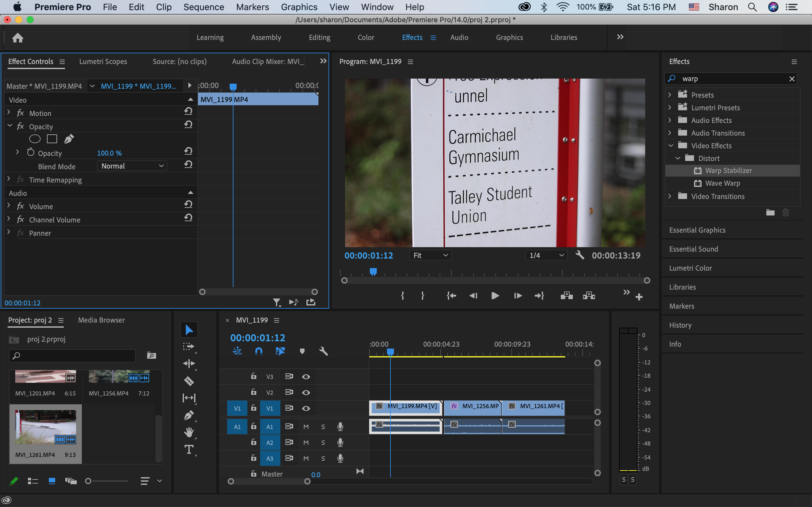The height and width of the screenshot is (507, 812).
Task: Open the Blend Mode dropdown
Action: click(132, 166)
